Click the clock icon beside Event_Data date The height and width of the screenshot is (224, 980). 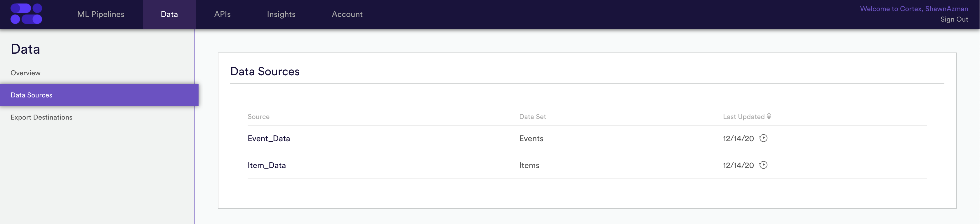click(x=763, y=138)
